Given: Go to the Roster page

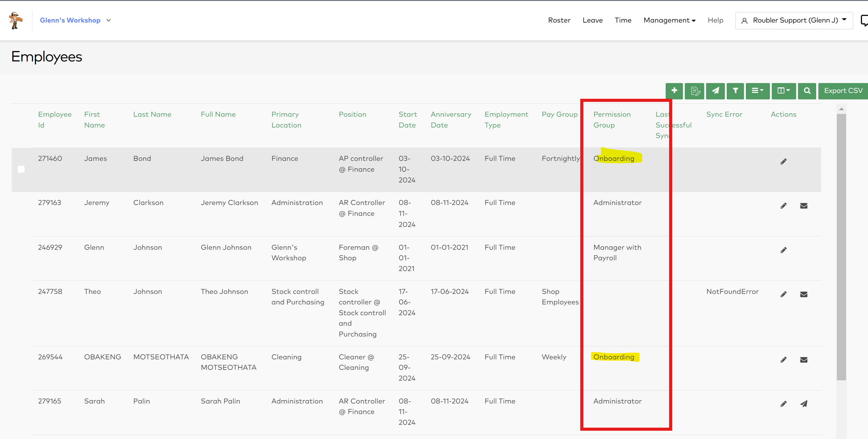Looking at the screenshot, I should click(x=559, y=21).
